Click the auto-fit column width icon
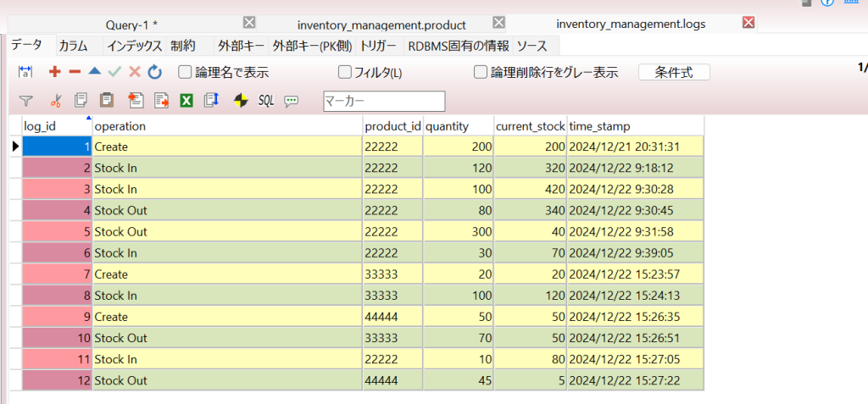 25,73
